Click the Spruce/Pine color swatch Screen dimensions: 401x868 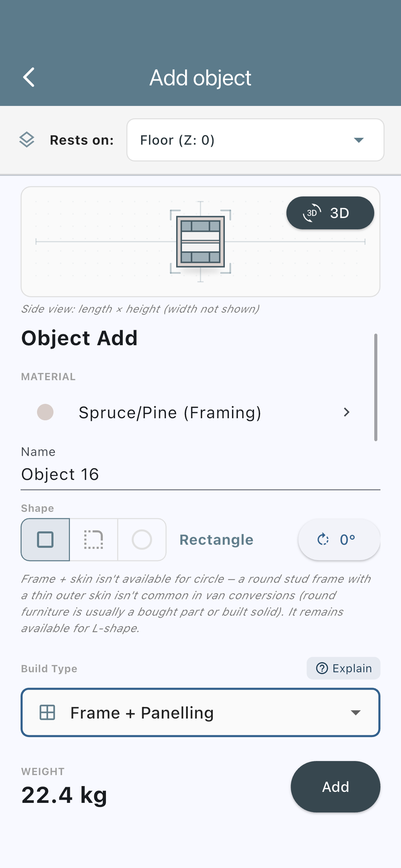point(45,412)
